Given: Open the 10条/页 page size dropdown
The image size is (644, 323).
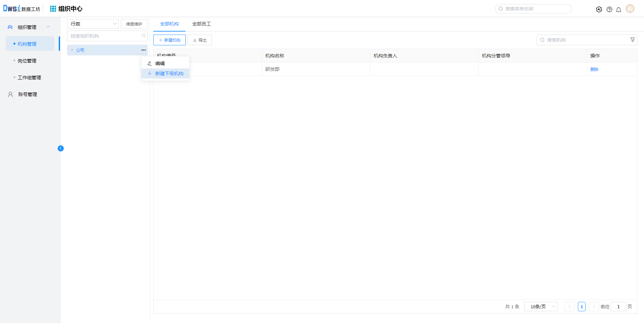Looking at the screenshot, I should pyautogui.click(x=541, y=307).
